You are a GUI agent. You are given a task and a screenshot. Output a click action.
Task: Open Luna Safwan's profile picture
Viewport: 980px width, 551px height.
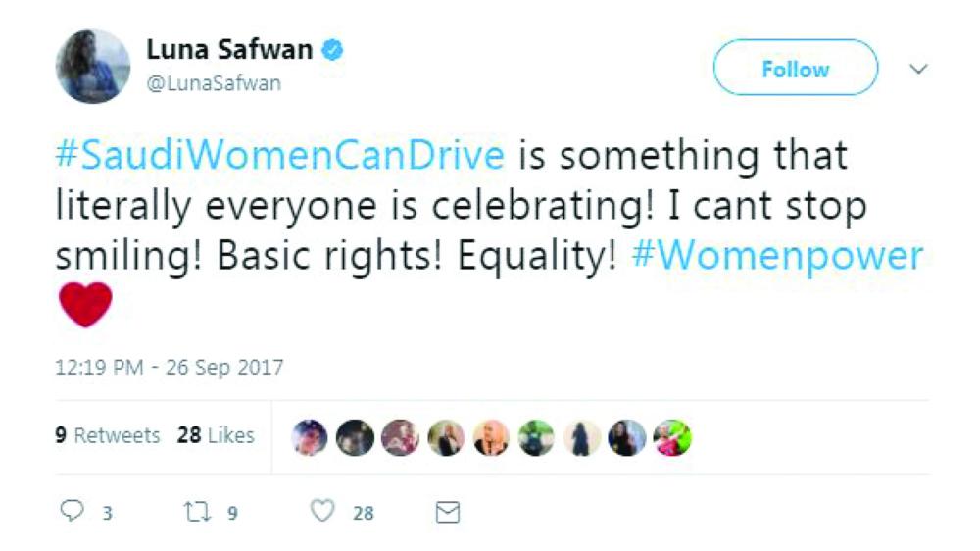tap(93, 66)
